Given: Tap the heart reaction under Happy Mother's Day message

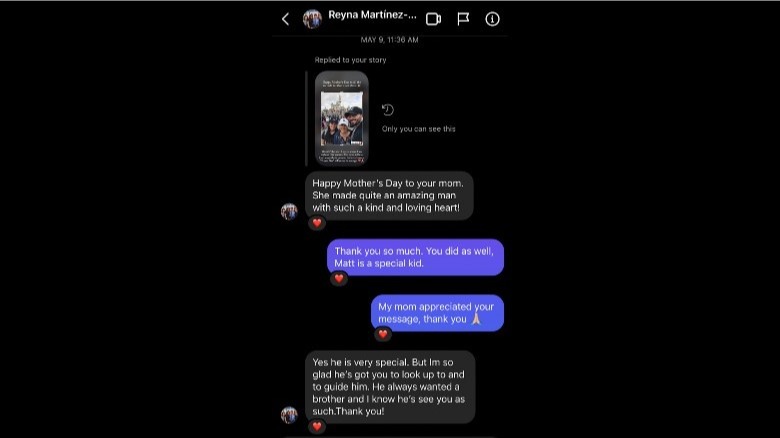Looking at the screenshot, I should pos(317,223).
